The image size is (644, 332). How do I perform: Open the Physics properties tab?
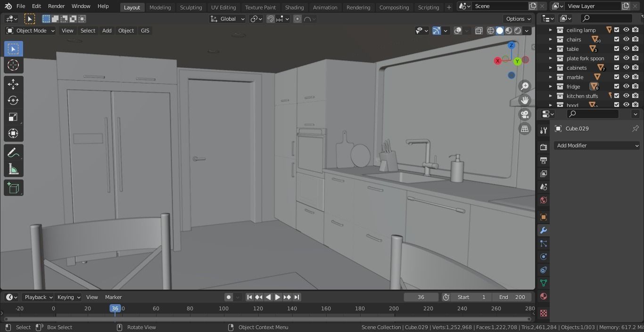[544, 257]
